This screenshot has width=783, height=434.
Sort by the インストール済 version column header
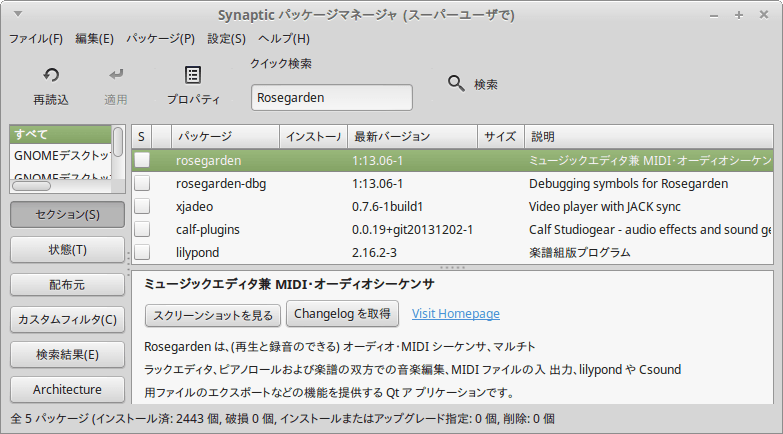click(x=313, y=136)
